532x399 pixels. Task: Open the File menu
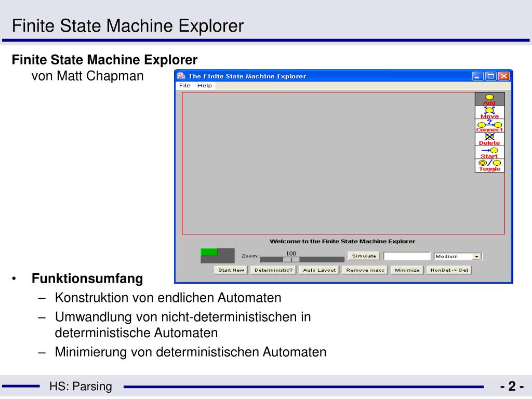pos(184,86)
